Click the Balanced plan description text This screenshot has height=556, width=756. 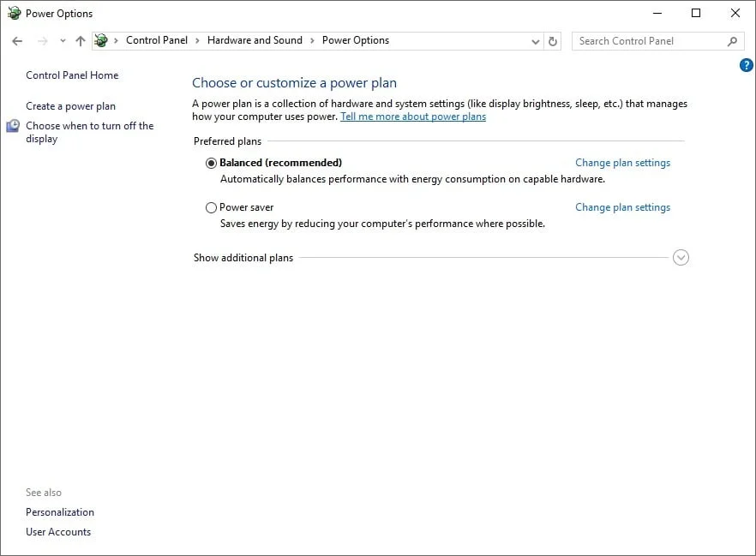pos(413,179)
